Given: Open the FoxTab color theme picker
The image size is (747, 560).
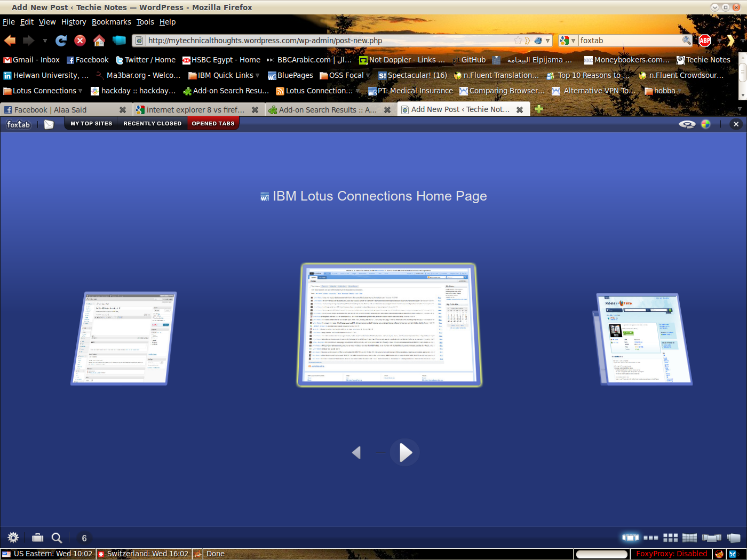Looking at the screenshot, I should coord(706,124).
